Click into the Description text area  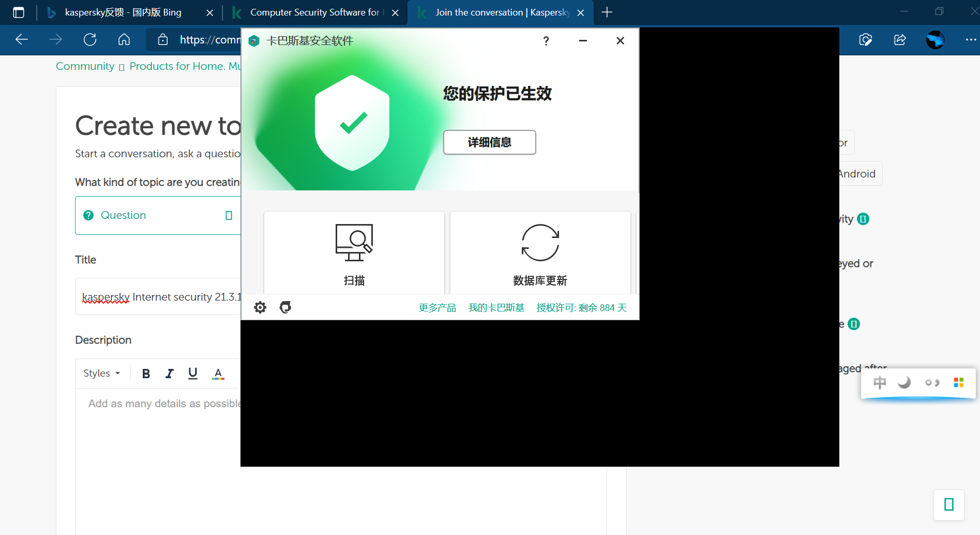[158, 460]
